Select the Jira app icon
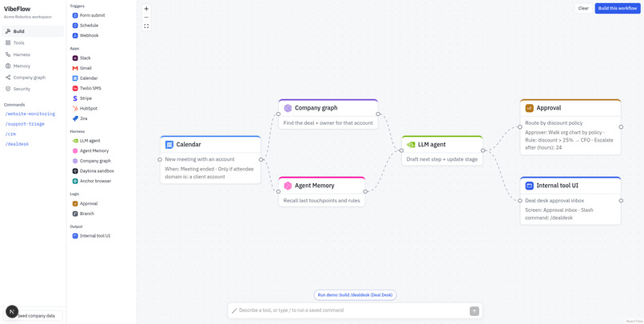 click(x=75, y=118)
